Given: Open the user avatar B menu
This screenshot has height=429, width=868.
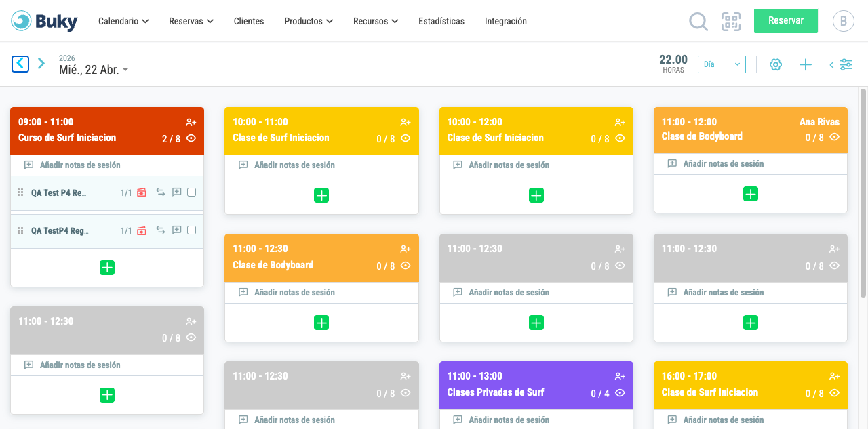Looking at the screenshot, I should click(844, 21).
